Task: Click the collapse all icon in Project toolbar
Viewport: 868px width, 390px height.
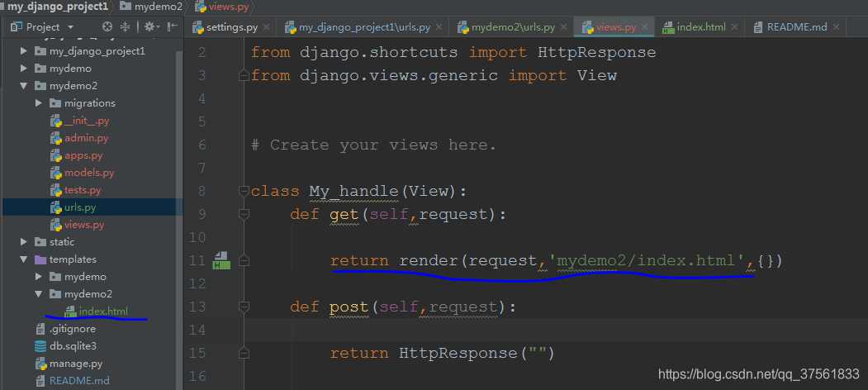Action: pyautogui.click(x=125, y=26)
